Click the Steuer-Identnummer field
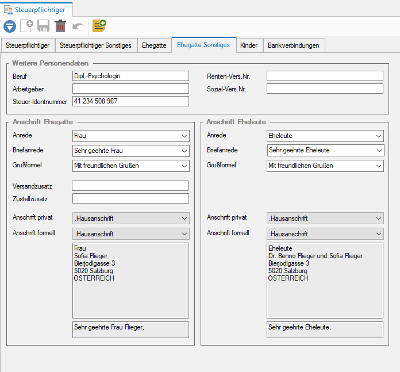This screenshot has height=372, width=400. [x=130, y=101]
